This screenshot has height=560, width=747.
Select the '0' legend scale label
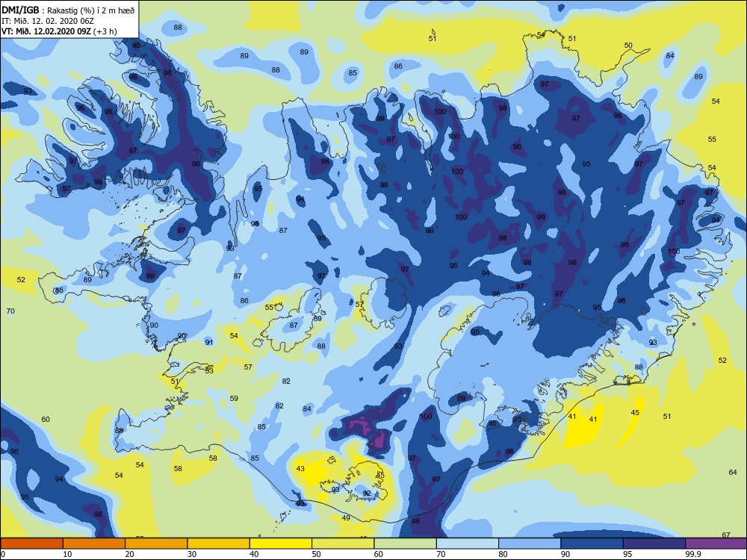pos(3,554)
